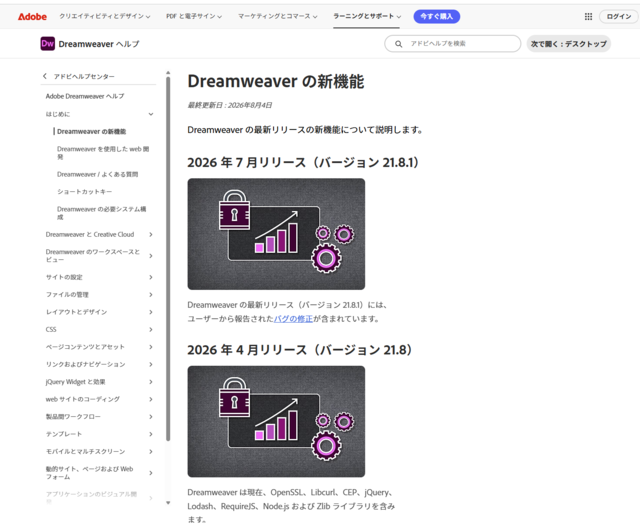Expand サイトの設定 section chevron
Image resolution: width=640 pixels, height=524 pixels.
pos(151,277)
